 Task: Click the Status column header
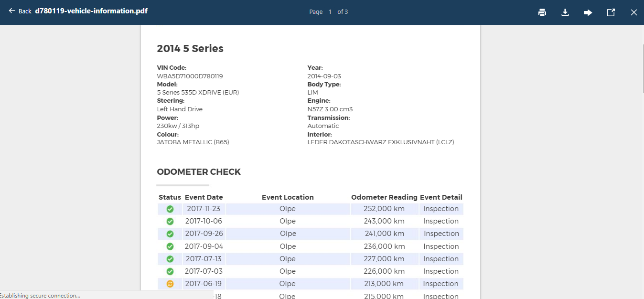click(170, 197)
